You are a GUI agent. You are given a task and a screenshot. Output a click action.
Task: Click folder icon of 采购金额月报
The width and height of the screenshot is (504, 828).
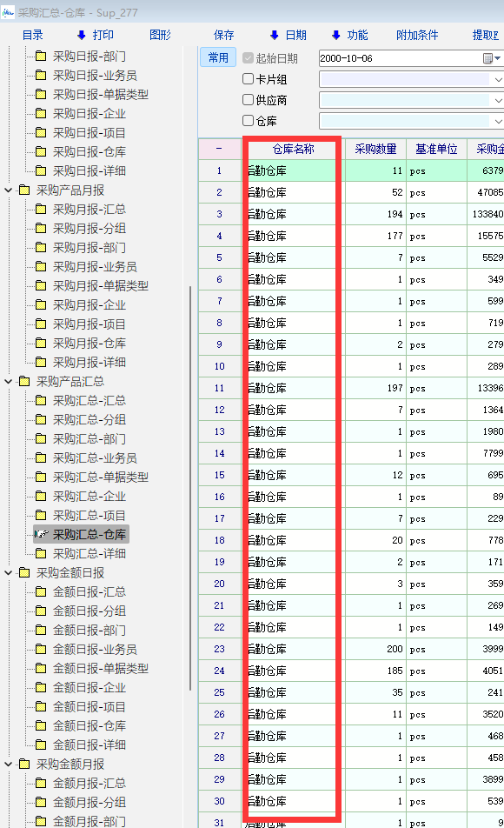24,764
